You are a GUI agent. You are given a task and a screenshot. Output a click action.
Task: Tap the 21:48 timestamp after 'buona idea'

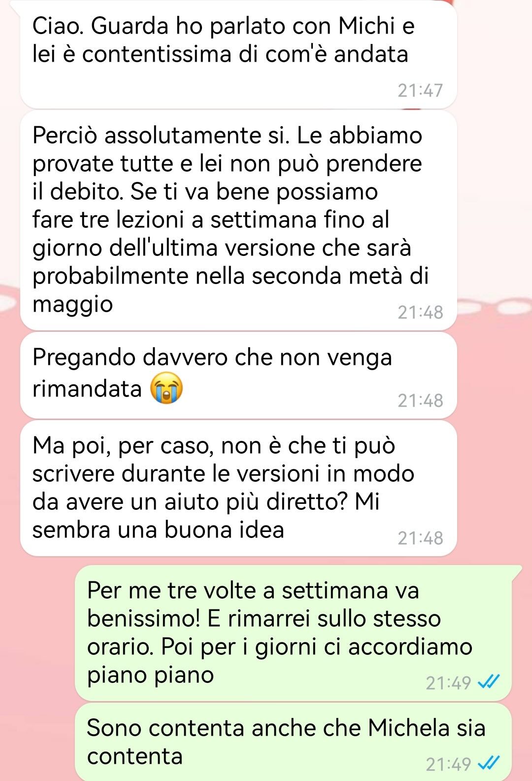(x=421, y=538)
